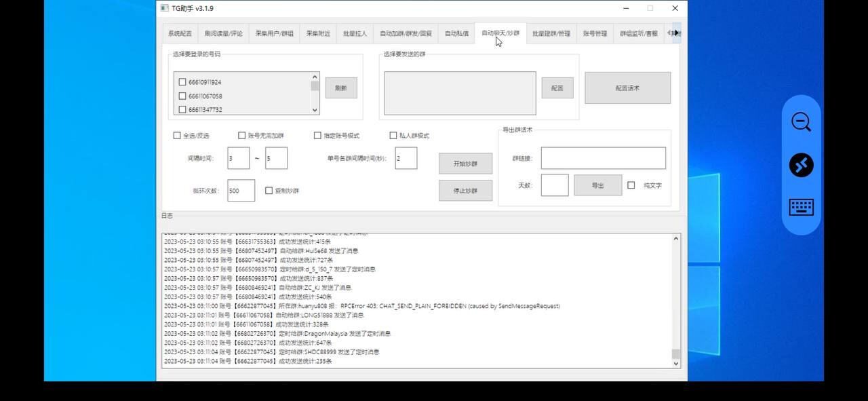The height and width of the screenshot is (401, 868).
Task: Enable 指定账号模式
Action: pyautogui.click(x=317, y=135)
